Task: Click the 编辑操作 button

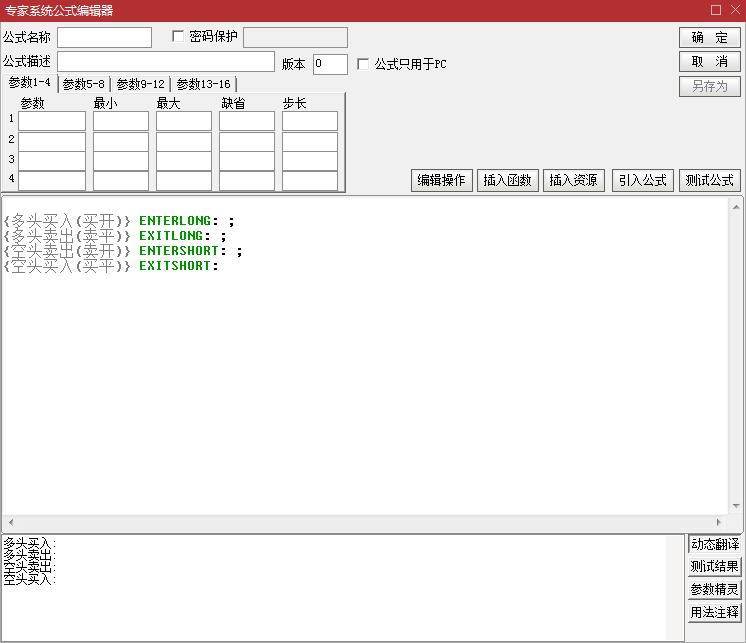Action: pyautogui.click(x=441, y=180)
